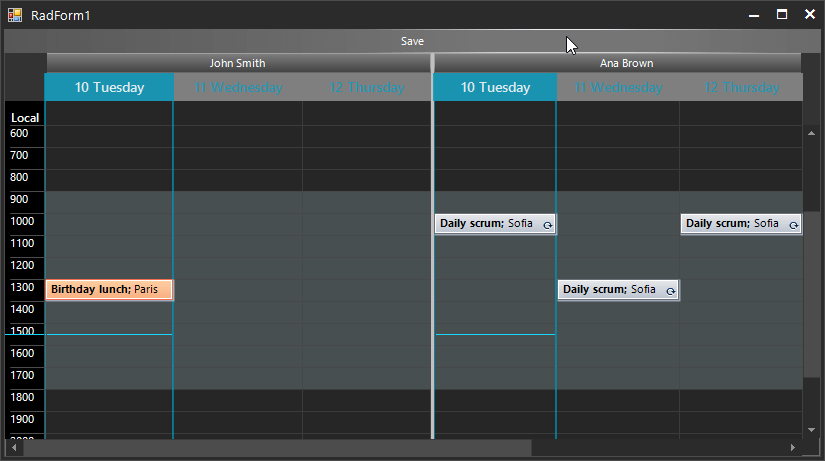The image size is (825, 461).
Task: Click the 600 time ruler label
Action: pyautogui.click(x=19, y=134)
